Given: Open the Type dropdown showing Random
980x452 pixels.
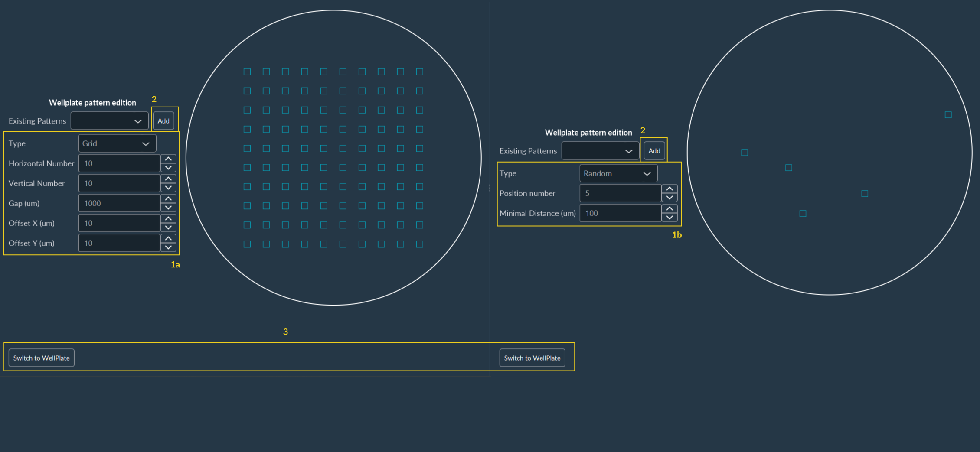Looking at the screenshot, I should point(618,173).
